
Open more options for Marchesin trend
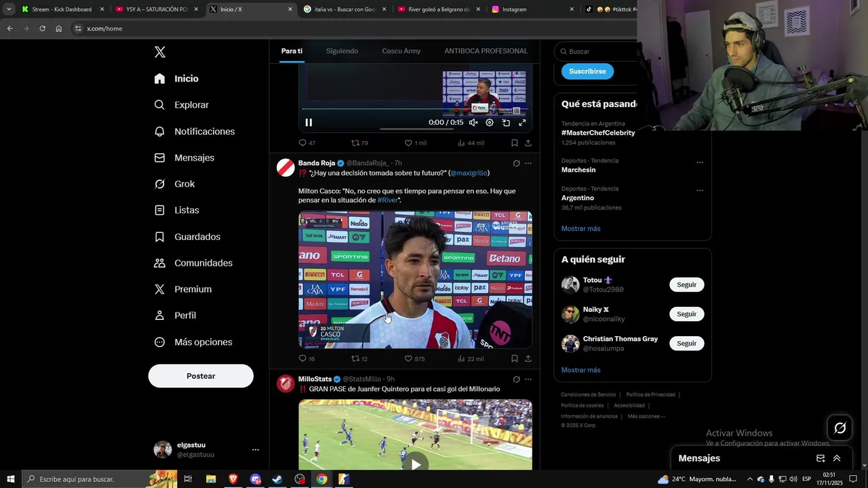click(x=700, y=163)
